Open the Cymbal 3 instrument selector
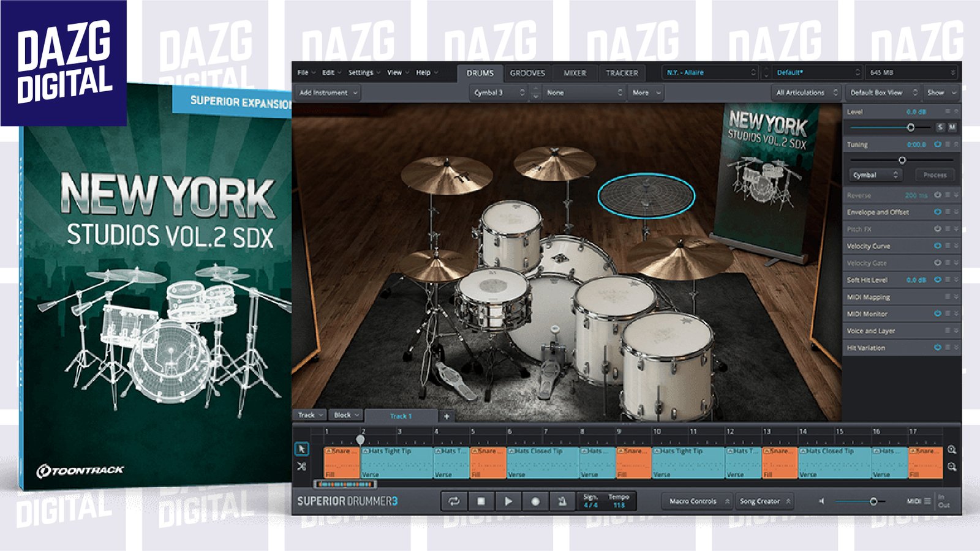 click(499, 92)
